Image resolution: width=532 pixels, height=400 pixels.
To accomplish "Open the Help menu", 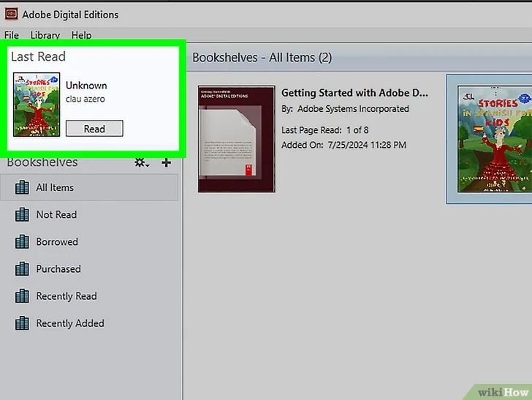I will point(81,35).
